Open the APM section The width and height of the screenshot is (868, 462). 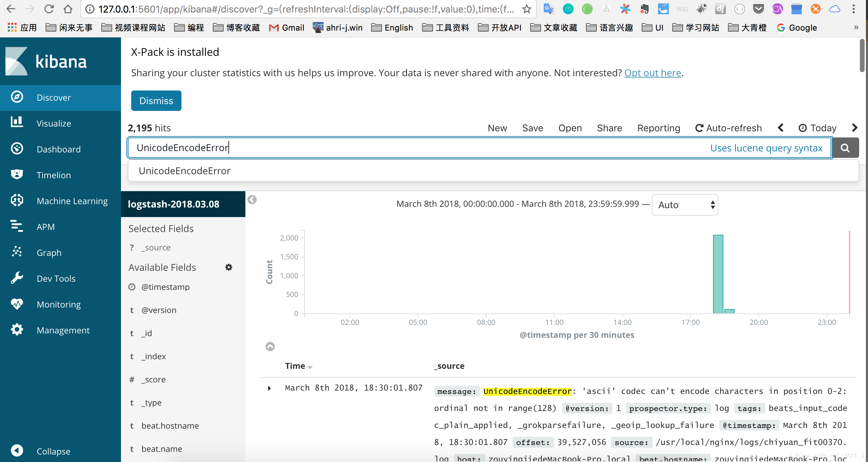point(60,227)
